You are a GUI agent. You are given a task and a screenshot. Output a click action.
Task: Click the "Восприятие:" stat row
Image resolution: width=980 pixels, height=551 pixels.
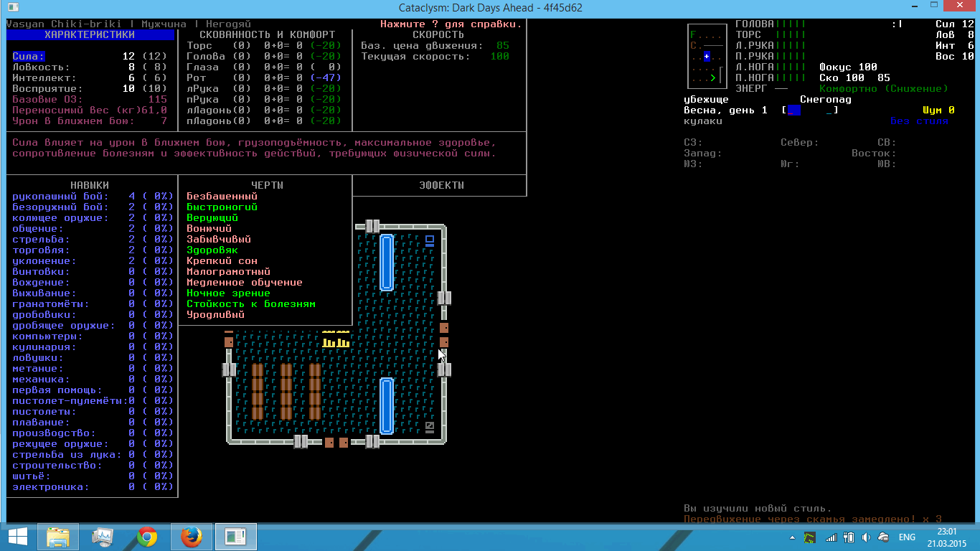click(90, 88)
